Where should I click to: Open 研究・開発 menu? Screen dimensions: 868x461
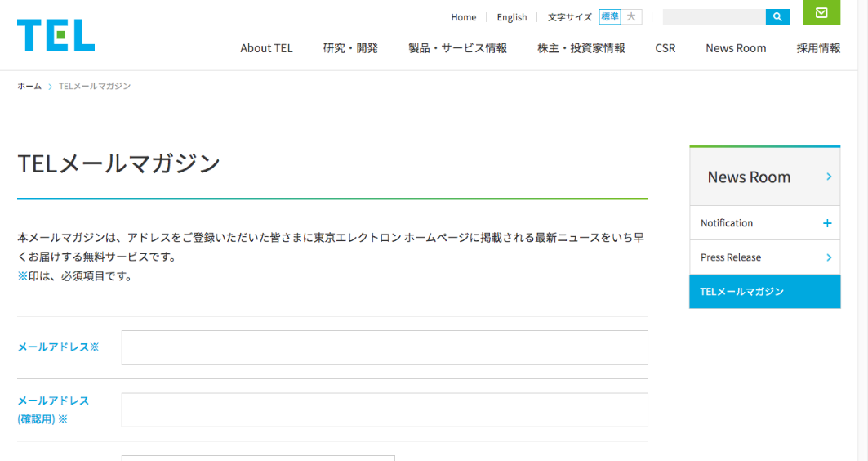click(350, 48)
